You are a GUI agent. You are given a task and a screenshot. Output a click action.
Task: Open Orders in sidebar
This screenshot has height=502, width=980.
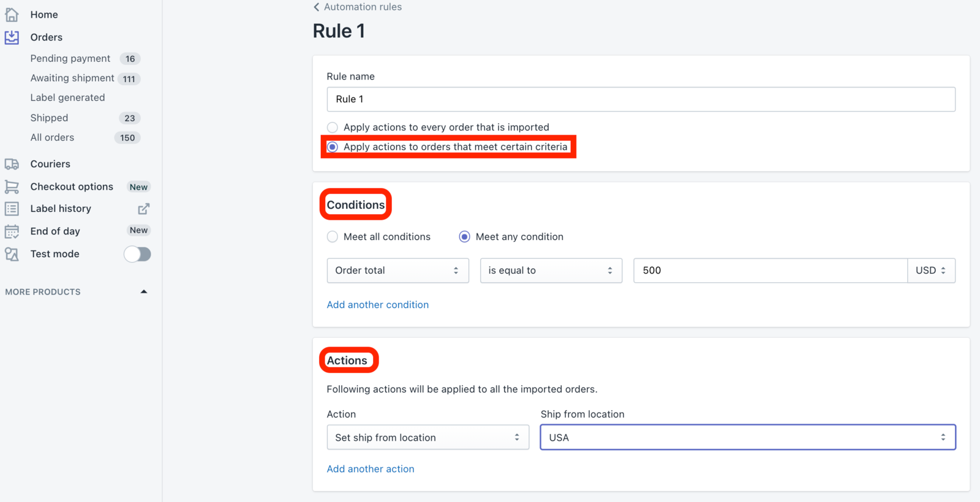[x=47, y=37]
